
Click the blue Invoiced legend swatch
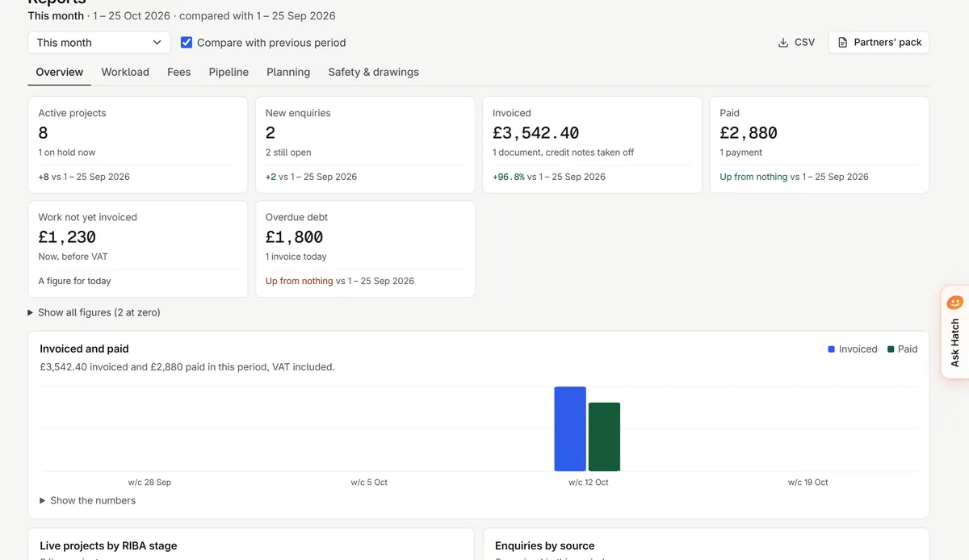[x=832, y=349]
